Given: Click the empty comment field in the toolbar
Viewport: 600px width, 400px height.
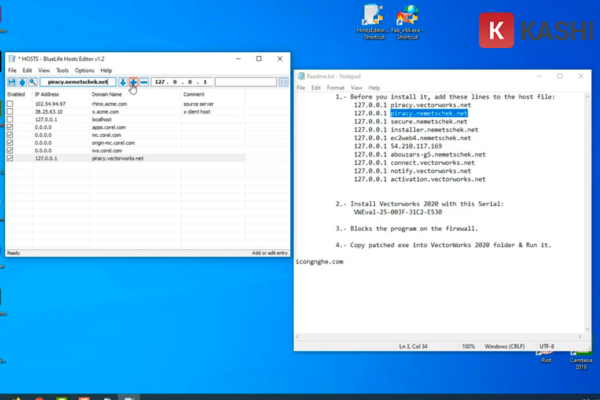Looking at the screenshot, I should pos(246,82).
